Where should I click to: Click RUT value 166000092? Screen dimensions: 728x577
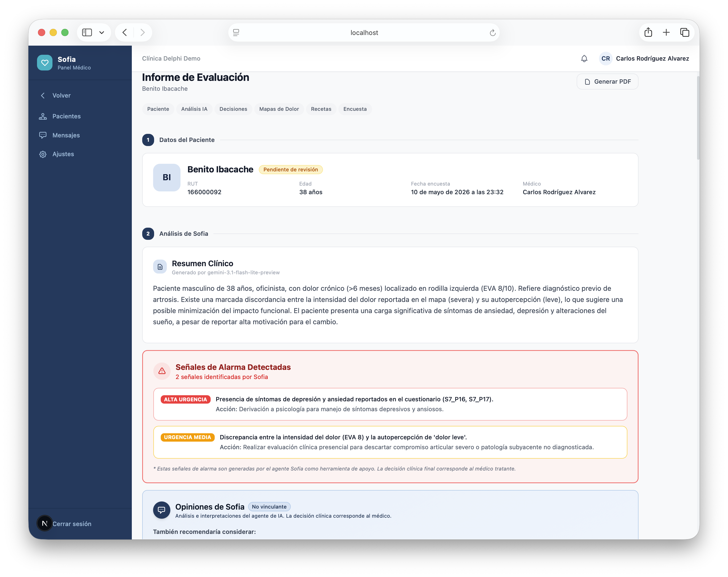pos(204,192)
